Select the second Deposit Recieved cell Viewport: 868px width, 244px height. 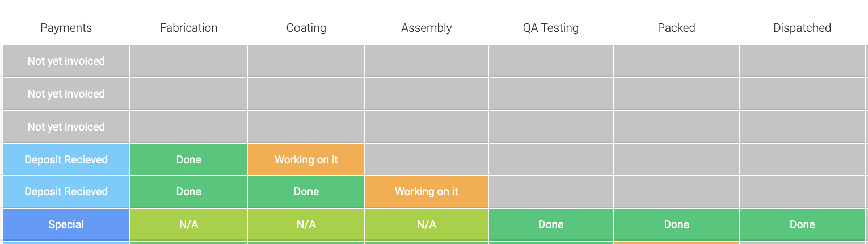(66, 192)
